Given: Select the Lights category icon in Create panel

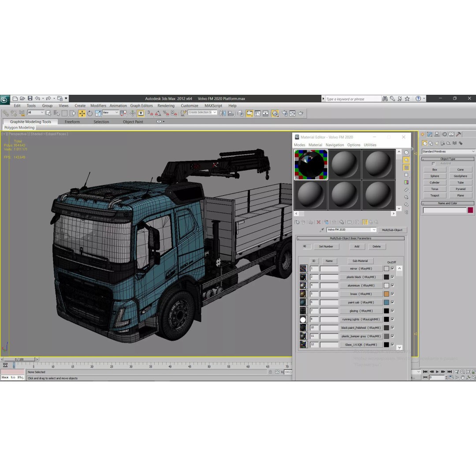Looking at the screenshot, I should [x=437, y=143].
